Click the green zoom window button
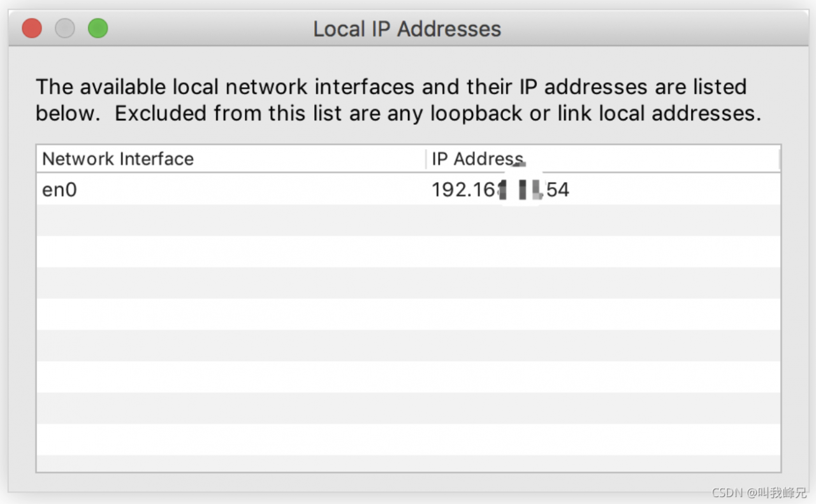Viewport: 816px width, 504px height. [98, 29]
